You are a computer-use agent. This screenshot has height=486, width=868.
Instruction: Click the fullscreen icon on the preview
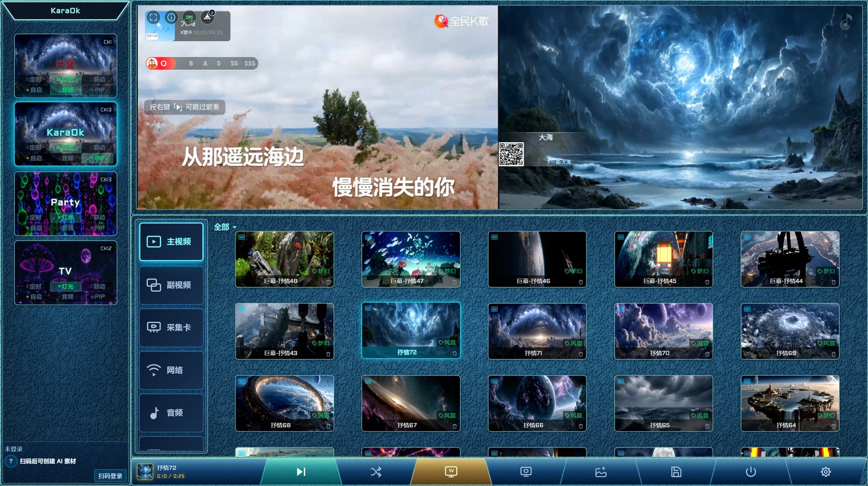154,17
